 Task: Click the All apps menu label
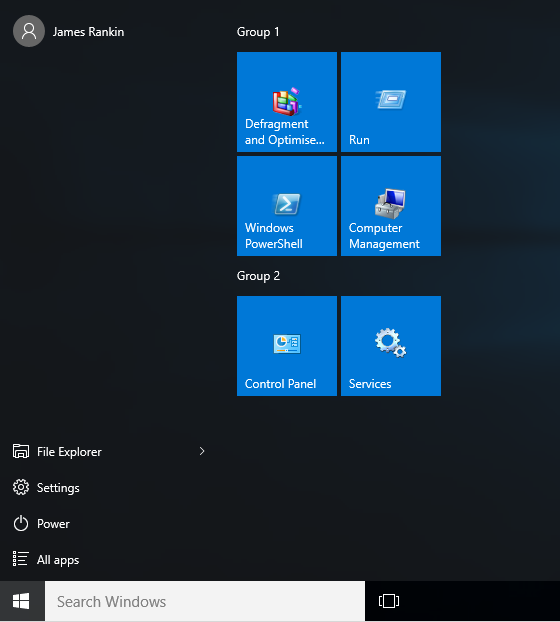(58, 560)
